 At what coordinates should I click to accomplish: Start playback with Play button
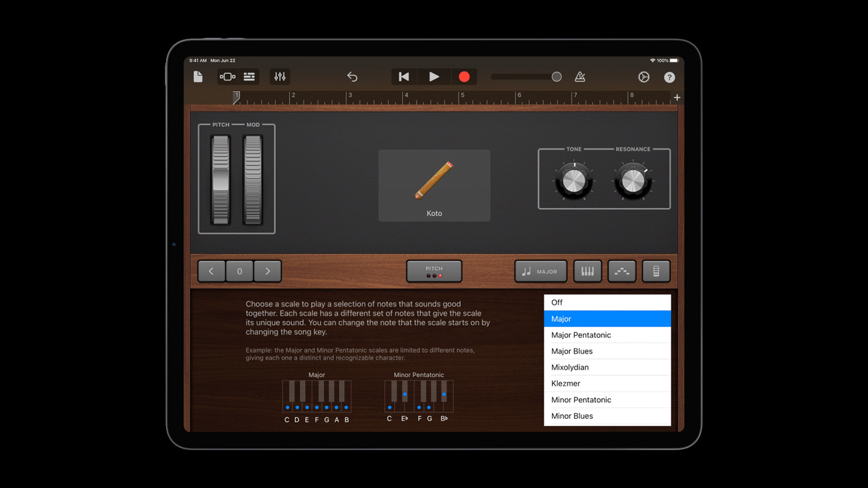coord(434,77)
